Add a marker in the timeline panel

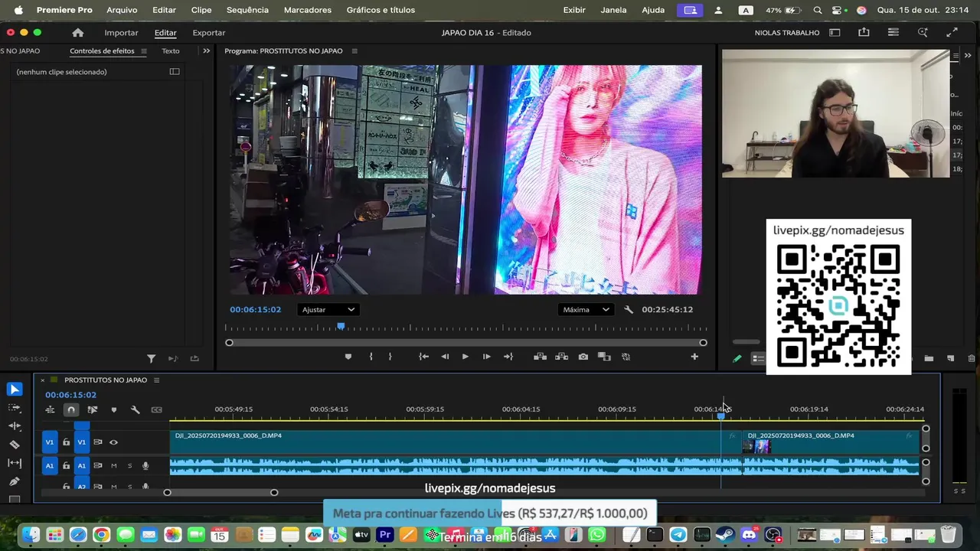[x=114, y=409]
